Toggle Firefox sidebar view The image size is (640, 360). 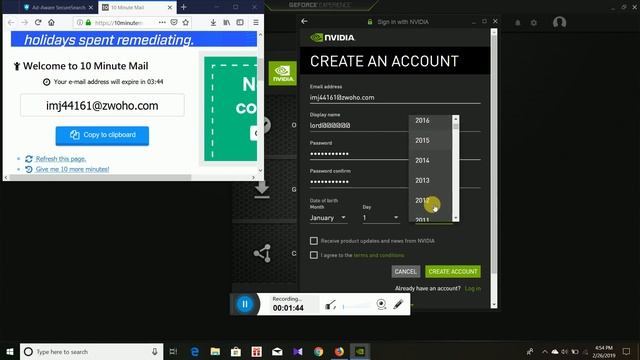click(x=240, y=23)
